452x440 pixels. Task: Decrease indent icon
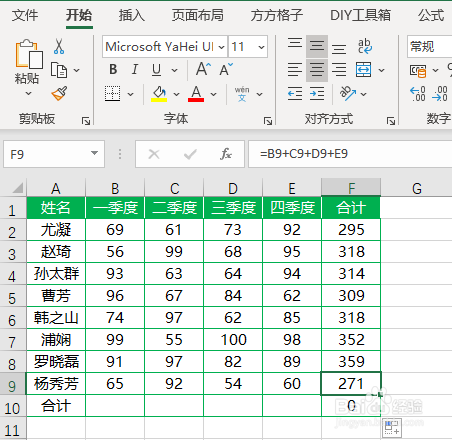point(295,94)
